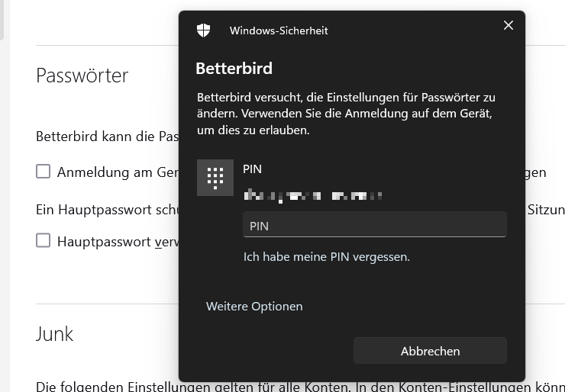Click the 'Junk' section heading
The image size is (565, 392).
(54, 334)
